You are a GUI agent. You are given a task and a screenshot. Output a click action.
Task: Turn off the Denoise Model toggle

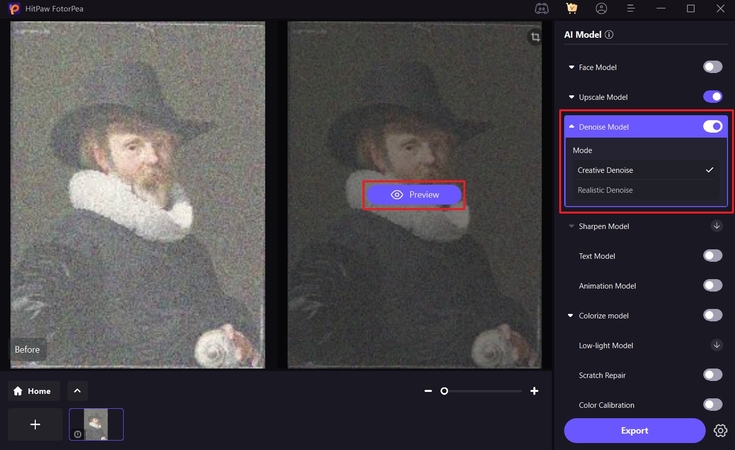tap(712, 127)
